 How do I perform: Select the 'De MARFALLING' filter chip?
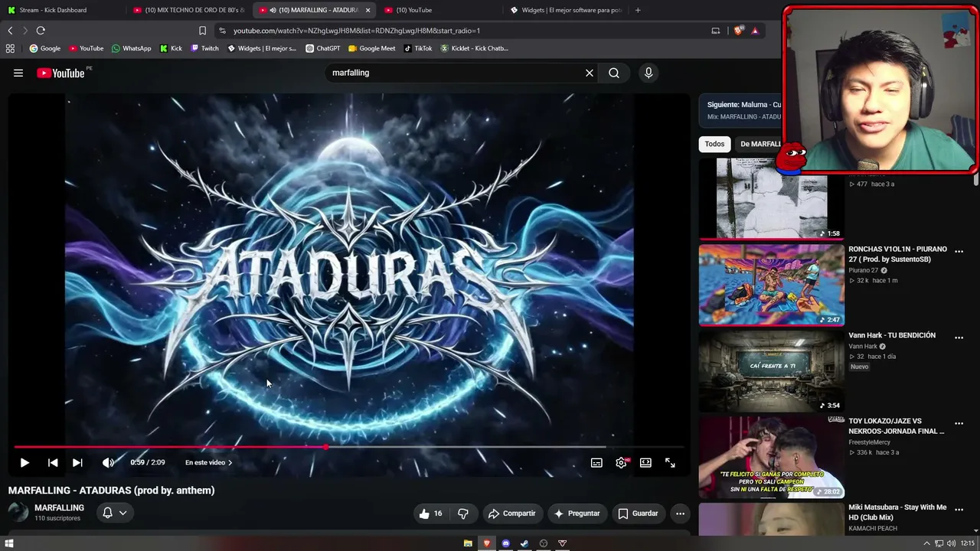point(760,144)
